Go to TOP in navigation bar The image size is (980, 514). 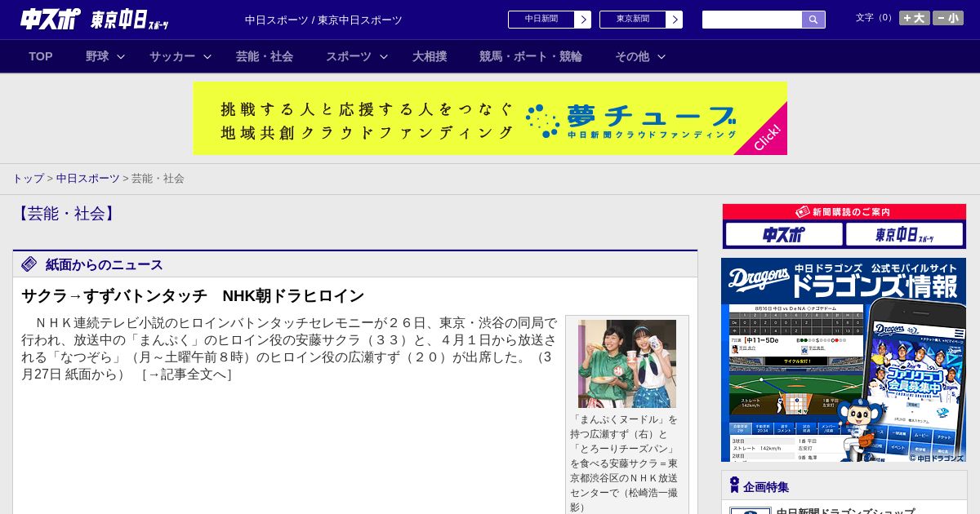point(41,56)
